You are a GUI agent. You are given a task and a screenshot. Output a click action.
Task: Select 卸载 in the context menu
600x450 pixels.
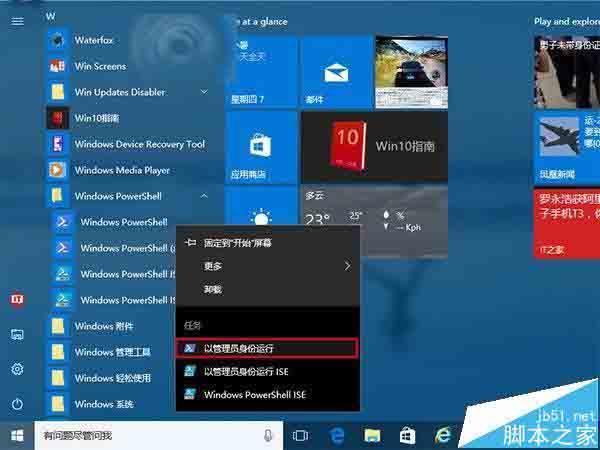268,289
